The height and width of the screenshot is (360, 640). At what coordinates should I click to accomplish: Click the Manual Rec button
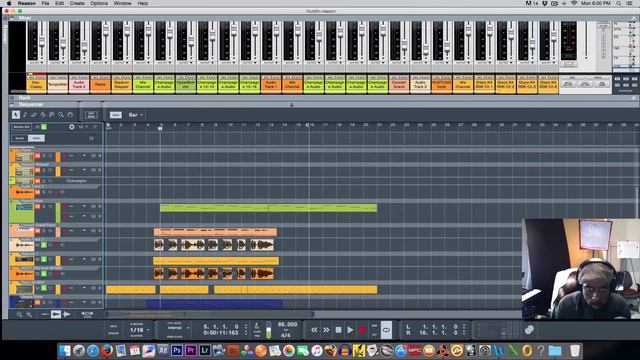click(21, 127)
